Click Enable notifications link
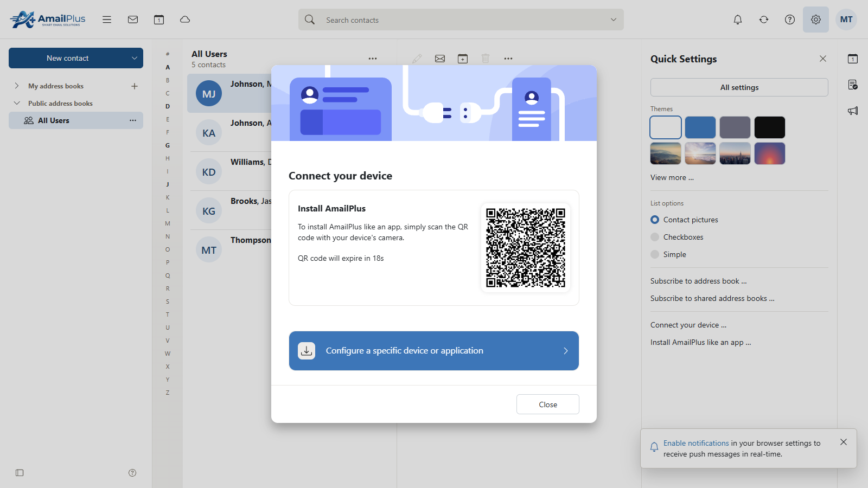 pos(696,443)
